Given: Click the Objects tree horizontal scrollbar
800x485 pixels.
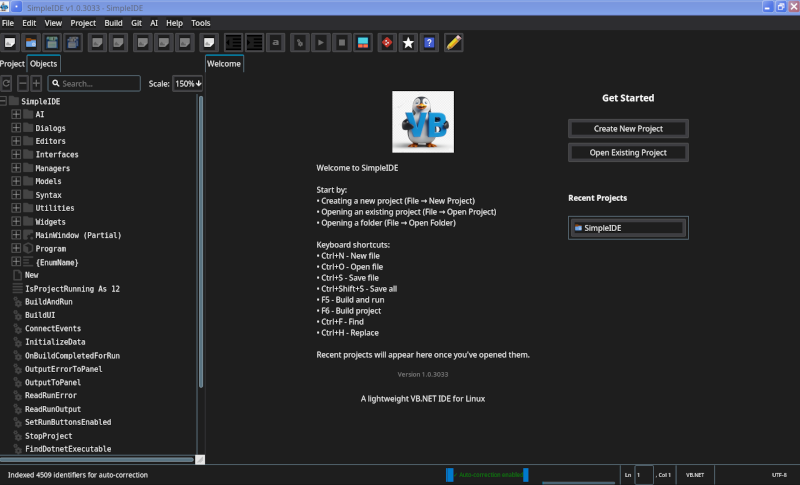Looking at the screenshot, I should [97, 460].
